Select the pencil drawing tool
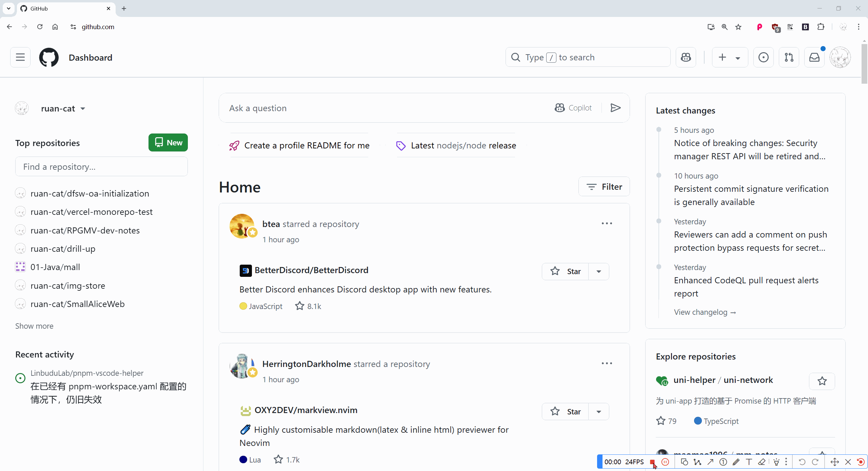868x471 pixels. click(736, 462)
